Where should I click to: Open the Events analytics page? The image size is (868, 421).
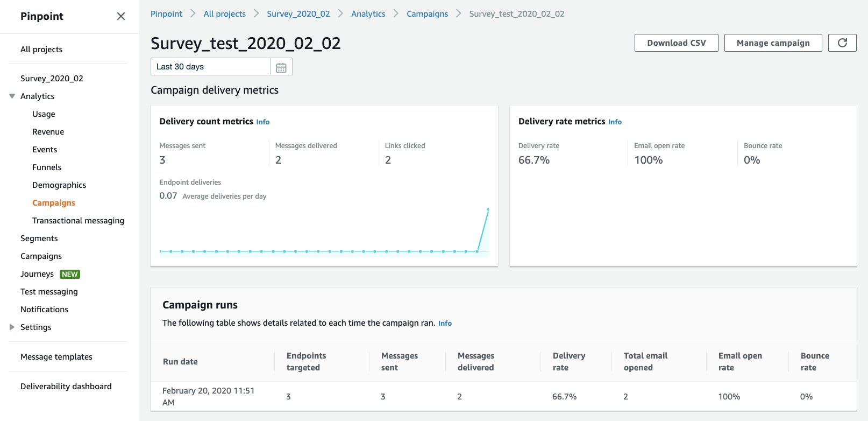tap(45, 150)
